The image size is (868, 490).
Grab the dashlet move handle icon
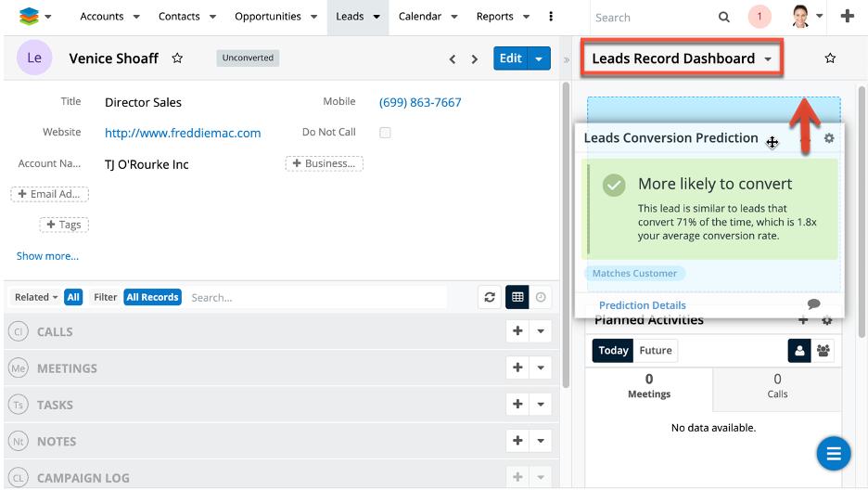772,142
